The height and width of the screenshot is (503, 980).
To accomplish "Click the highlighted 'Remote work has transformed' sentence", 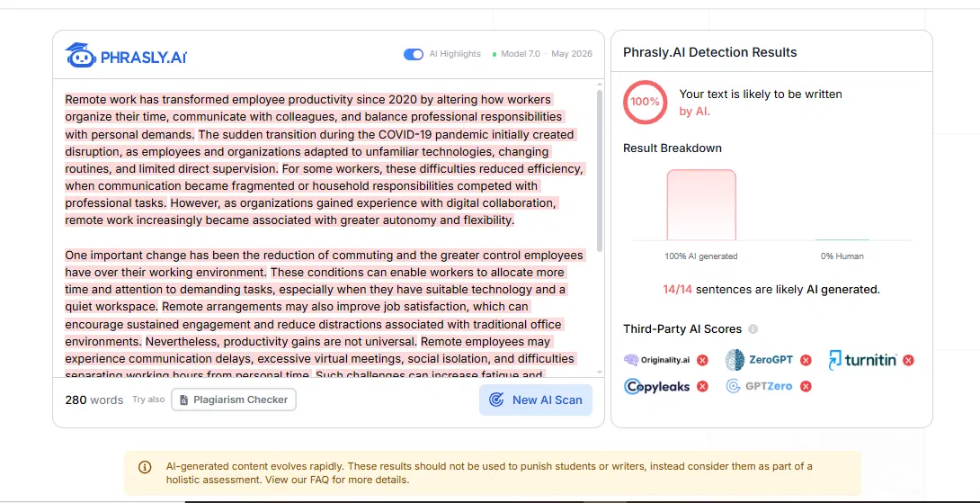I will (316, 116).
